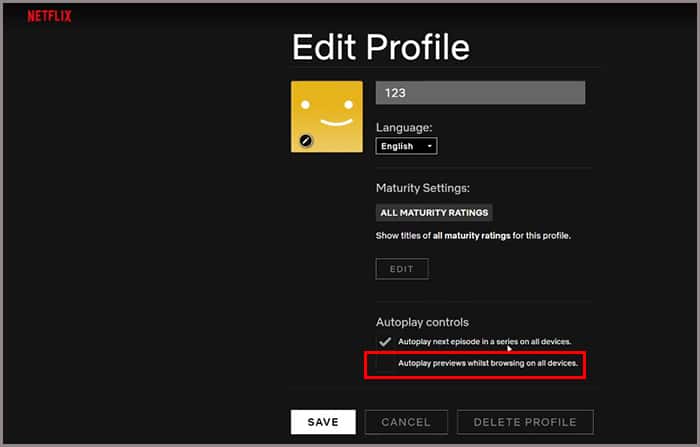Click the 'Language:' label
700x447 pixels.
404,127
